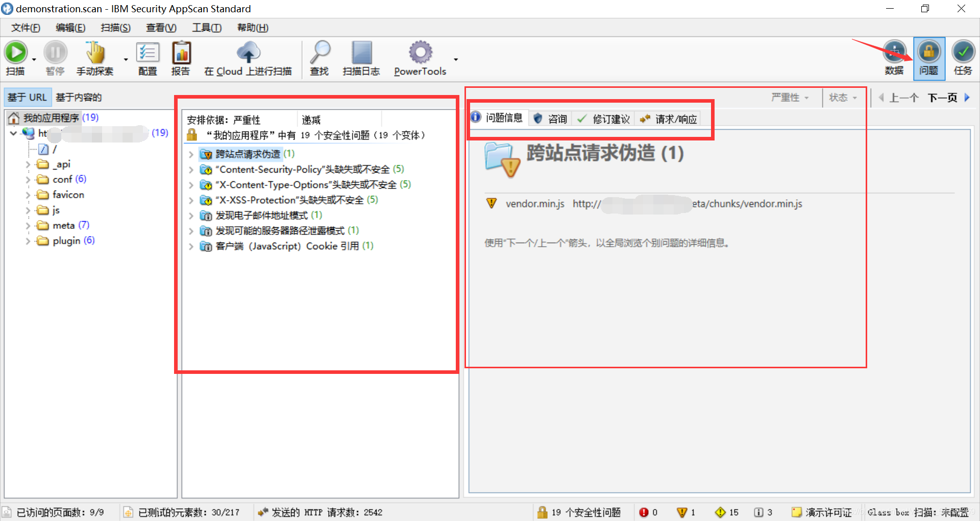980x521 pixels.
Task: Open the State filter dropdown
Action: pyautogui.click(x=843, y=98)
